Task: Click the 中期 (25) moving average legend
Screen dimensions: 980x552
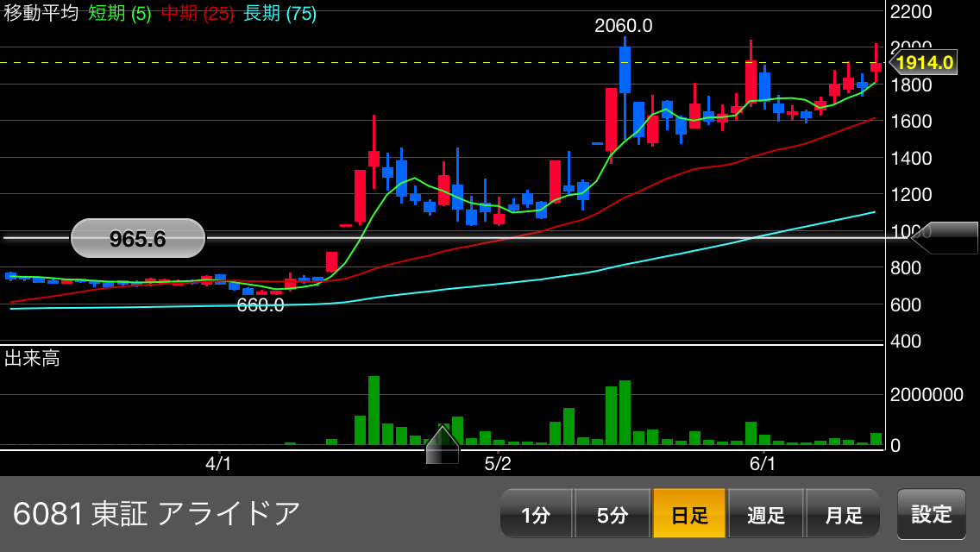Action: point(198,14)
